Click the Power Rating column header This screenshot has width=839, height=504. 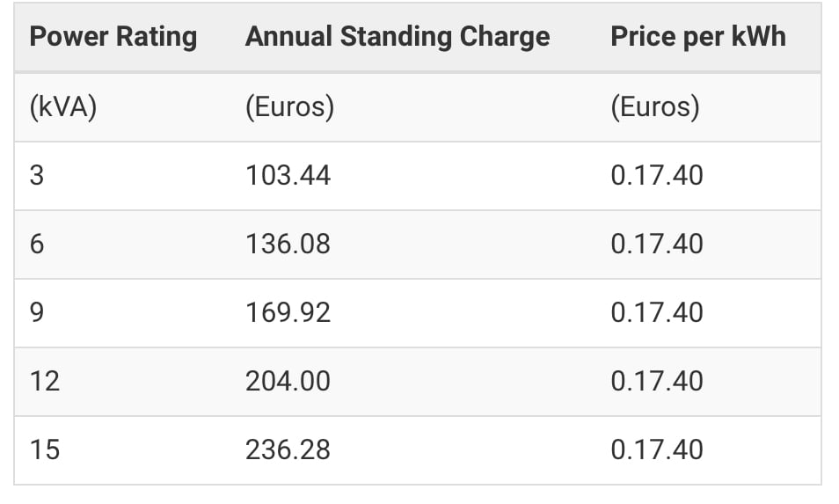click(113, 37)
